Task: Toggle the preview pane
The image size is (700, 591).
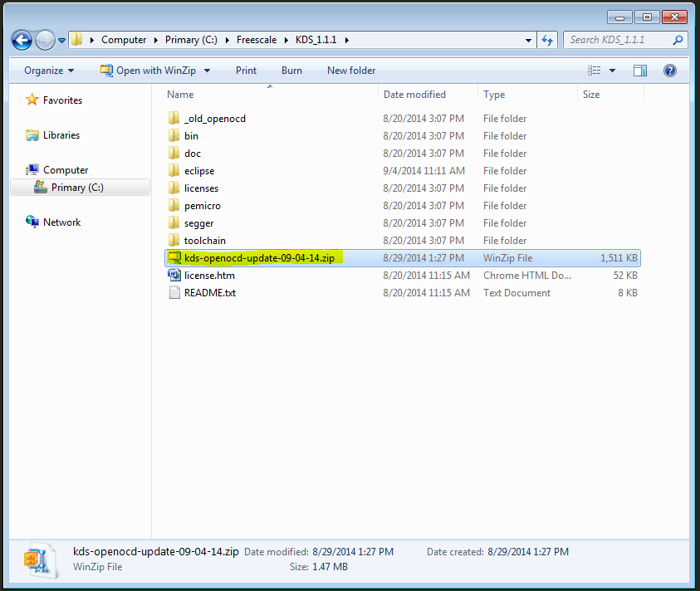Action: [640, 71]
